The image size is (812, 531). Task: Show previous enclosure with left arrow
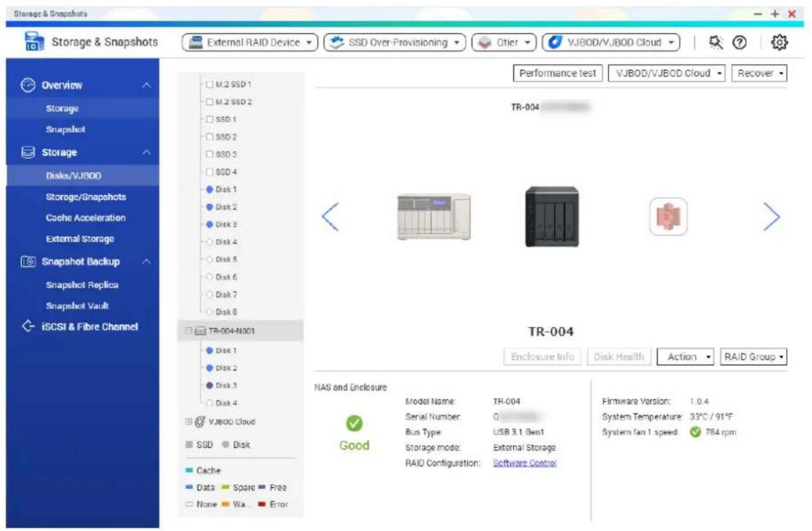(x=331, y=217)
